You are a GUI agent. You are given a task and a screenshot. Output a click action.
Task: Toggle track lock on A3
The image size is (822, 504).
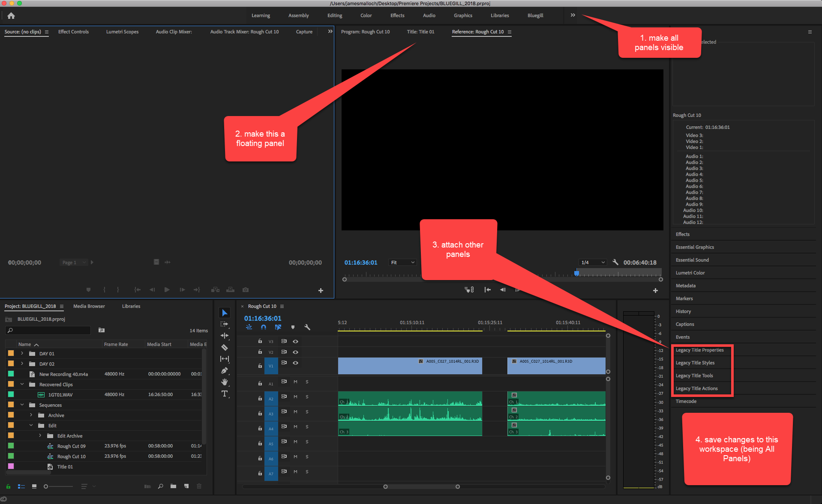click(260, 413)
